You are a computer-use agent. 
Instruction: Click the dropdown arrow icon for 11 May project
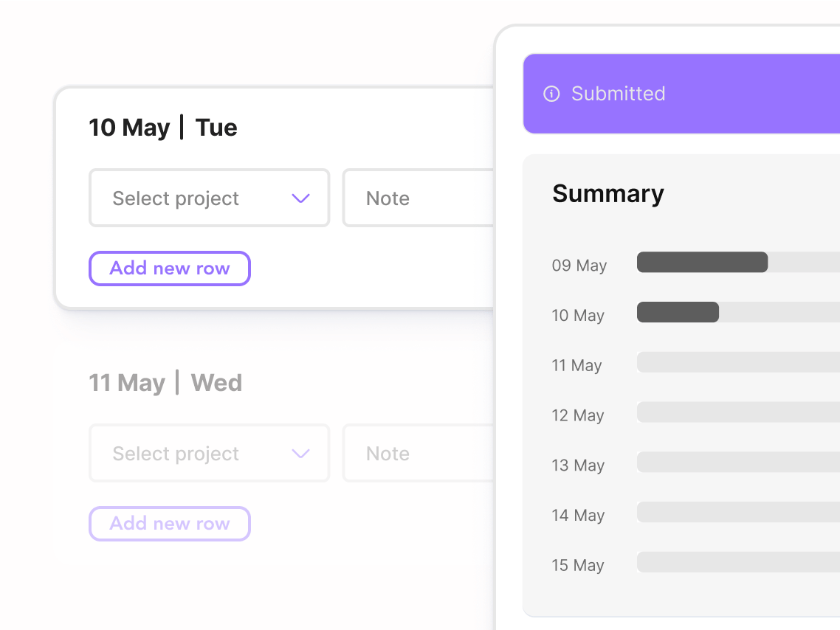pyautogui.click(x=300, y=453)
